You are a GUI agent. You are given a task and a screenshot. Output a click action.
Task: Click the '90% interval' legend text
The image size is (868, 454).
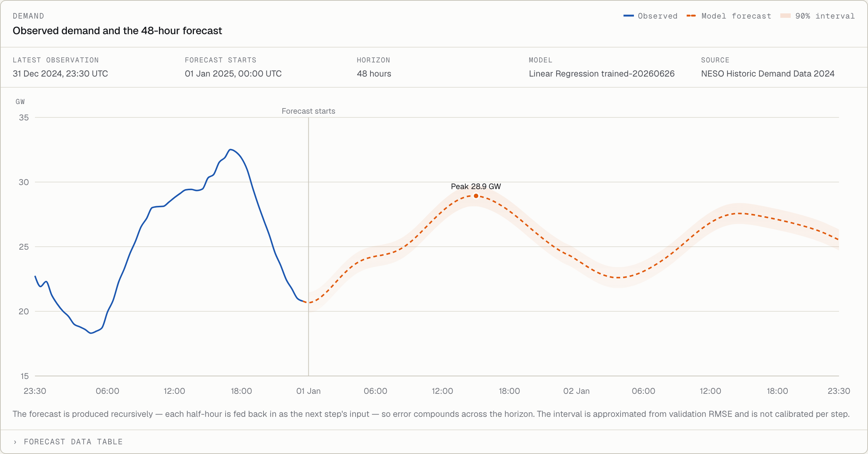[x=825, y=16]
